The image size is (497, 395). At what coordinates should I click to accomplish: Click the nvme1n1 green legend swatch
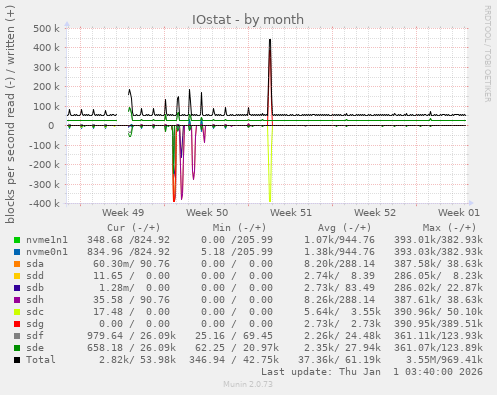point(17,240)
